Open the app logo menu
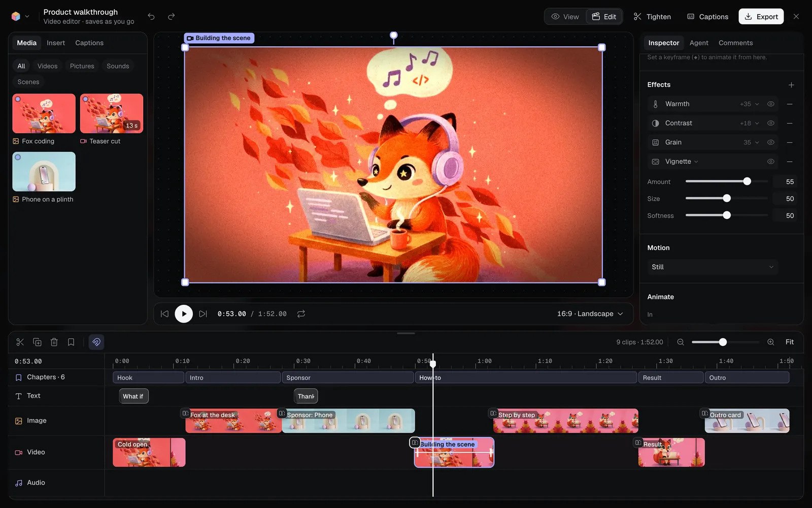The width and height of the screenshot is (812, 508). [20, 17]
